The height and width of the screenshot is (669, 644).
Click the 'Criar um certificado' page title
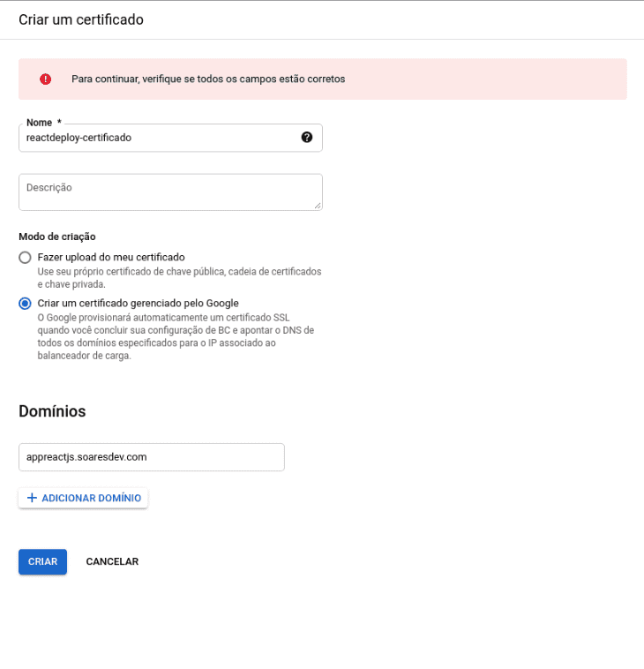pyautogui.click(x=81, y=19)
